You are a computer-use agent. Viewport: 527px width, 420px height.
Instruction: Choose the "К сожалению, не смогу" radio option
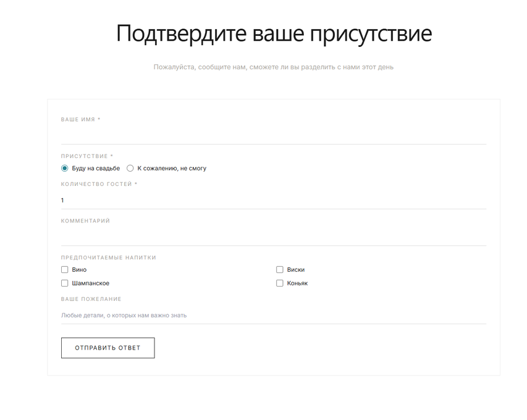130,168
